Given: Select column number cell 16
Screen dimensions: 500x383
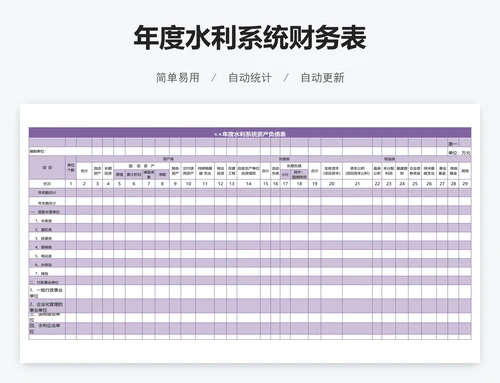Looking at the screenshot, I should (275, 184).
